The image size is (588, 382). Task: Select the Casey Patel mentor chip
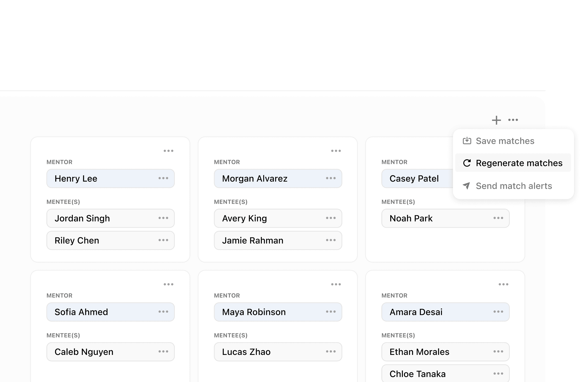[x=414, y=179]
